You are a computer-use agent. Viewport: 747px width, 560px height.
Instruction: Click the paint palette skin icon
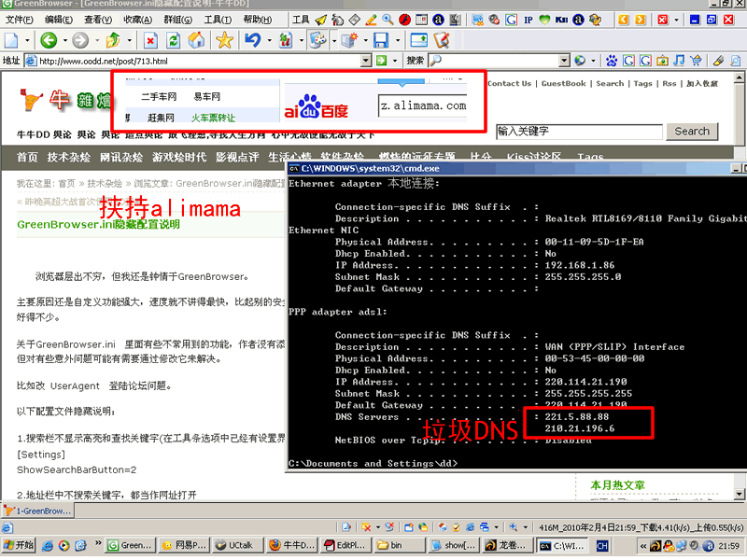pos(317,40)
